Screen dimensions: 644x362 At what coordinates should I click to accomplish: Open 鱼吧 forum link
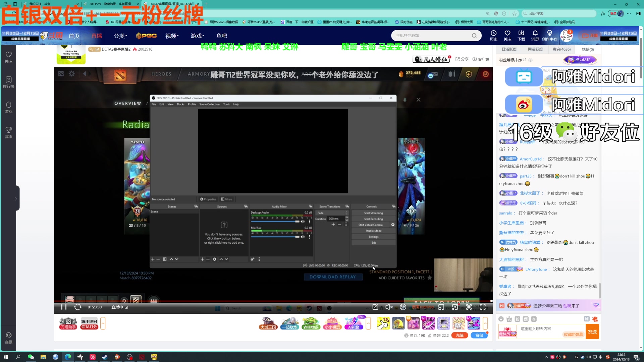[221, 36]
